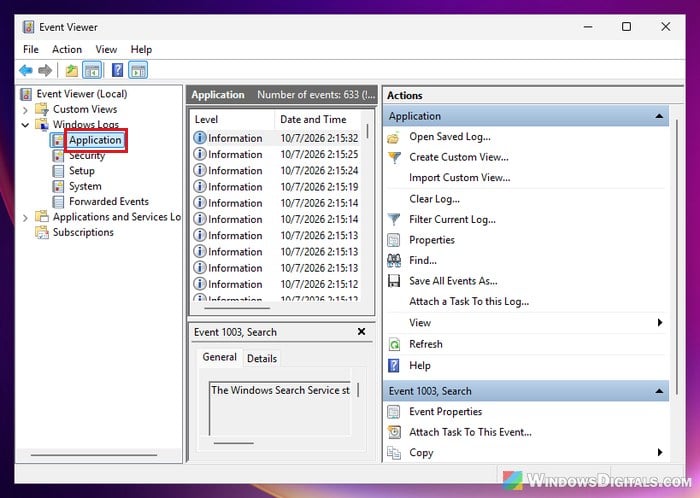Close the Event 1003 preview pane
The image size is (700, 498).
(x=362, y=332)
